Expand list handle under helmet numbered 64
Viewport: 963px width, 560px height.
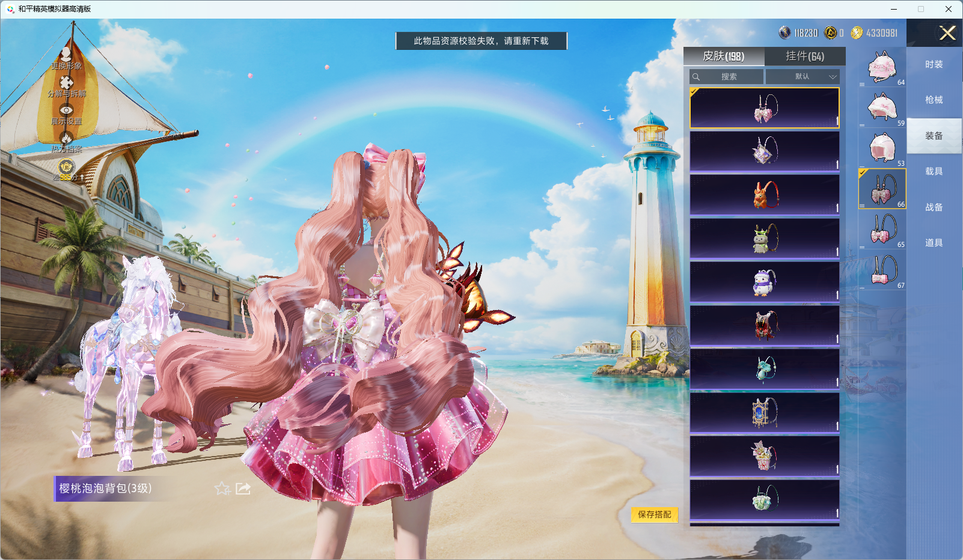[x=862, y=84]
